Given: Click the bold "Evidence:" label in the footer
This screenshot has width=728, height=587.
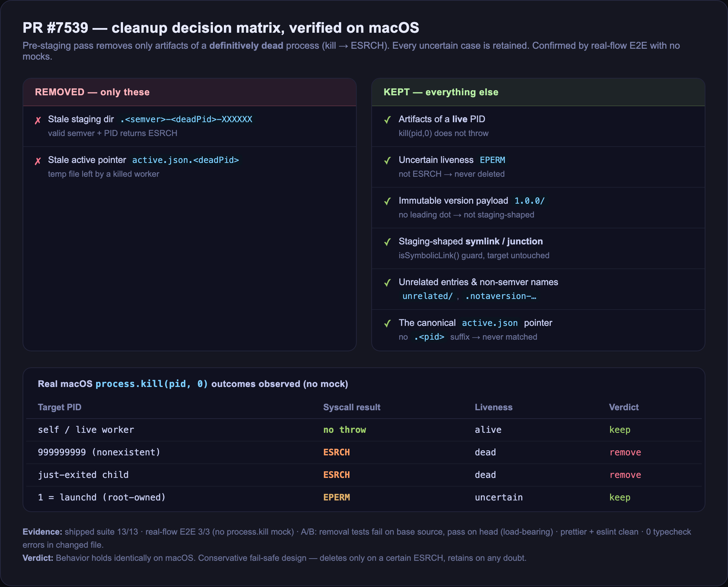Looking at the screenshot, I should tap(42, 532).
